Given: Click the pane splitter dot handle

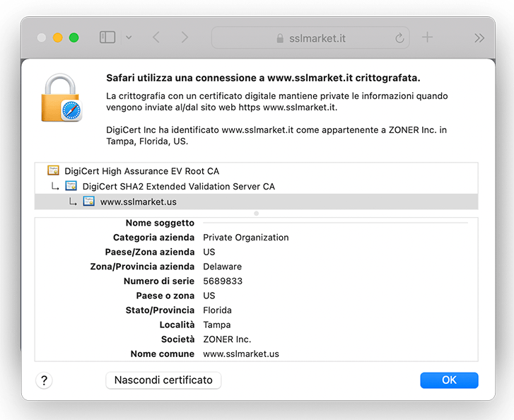Looking at the screenshot, I should (x=257, y=214).
